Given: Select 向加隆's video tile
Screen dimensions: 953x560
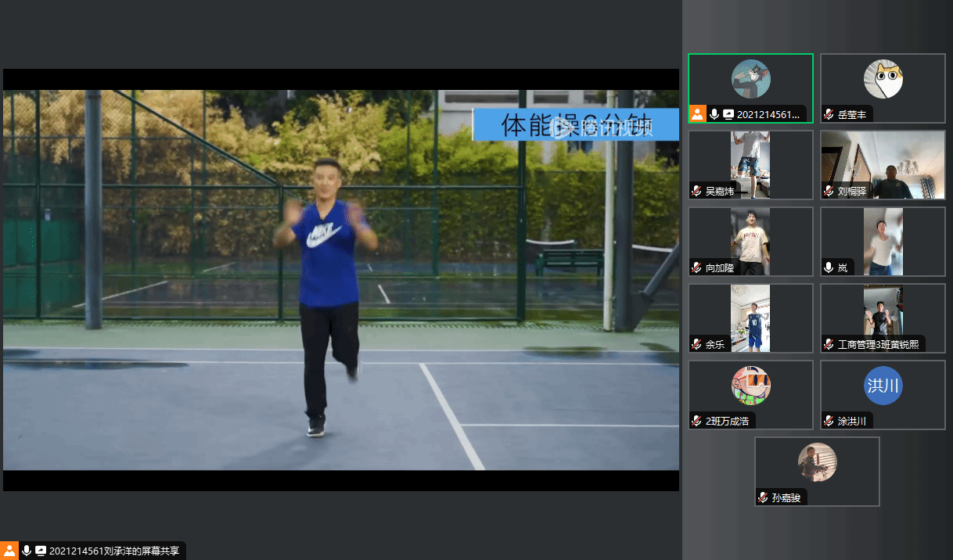Looking at the screenshot, I should (750, 241).
